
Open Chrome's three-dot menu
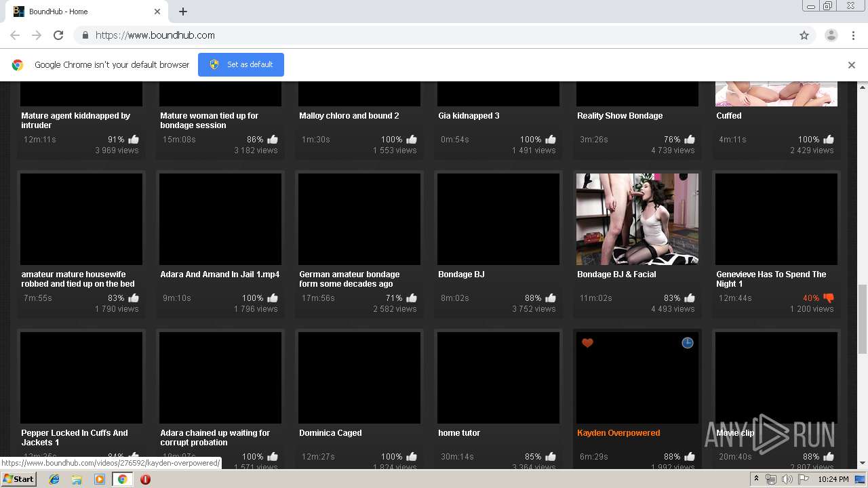click(853, 35)
